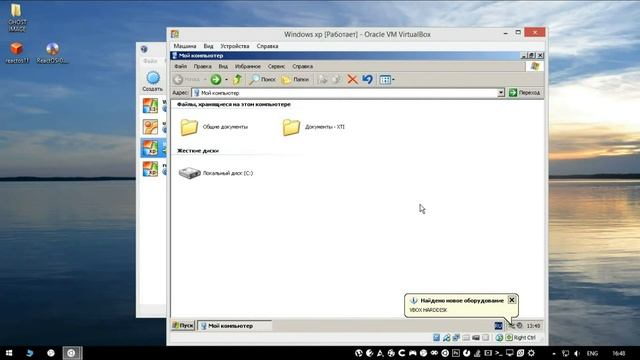Click the XP tray clock 13:40
The image size is (640, 360).
(x=533, y=326)
